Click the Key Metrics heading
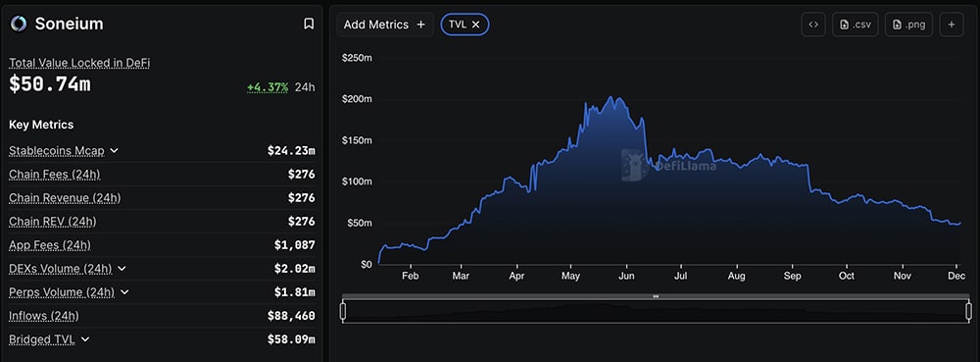 pyautogui.click(x=41, y=125)
